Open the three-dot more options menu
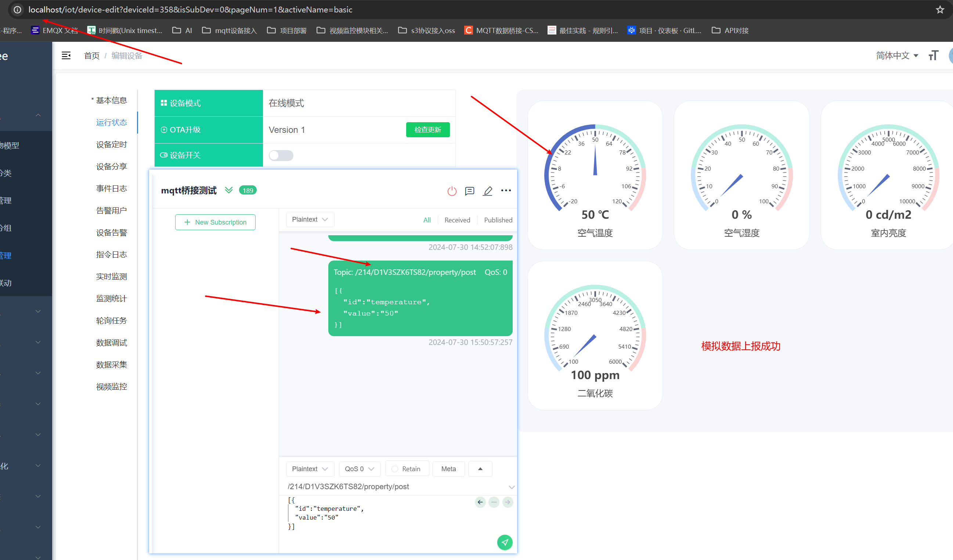The image size is (953, 560). point(506,190)
